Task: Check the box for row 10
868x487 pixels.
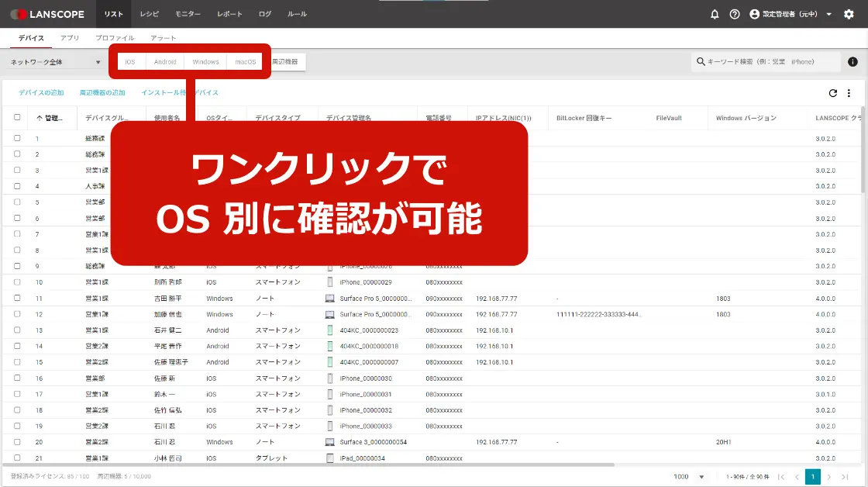Action: click(x=17, y=282)
